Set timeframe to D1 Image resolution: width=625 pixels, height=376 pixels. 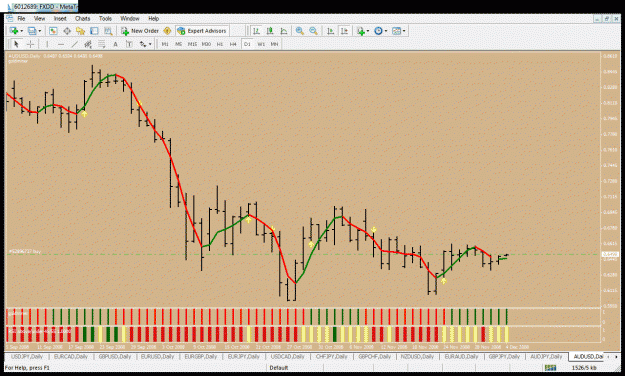(247, 44)
